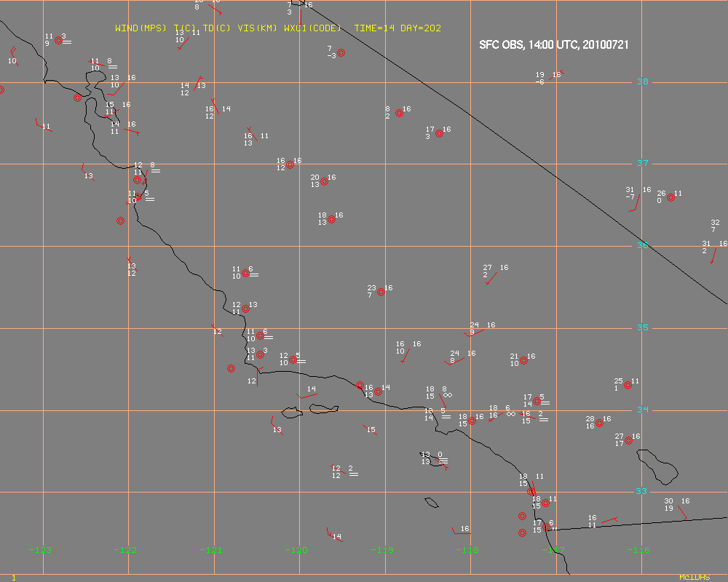The width and height of the screenshot is (728, 582).
Task: Select the green longitude label -118
Action: pyautogui.click(x=467, y=551)
